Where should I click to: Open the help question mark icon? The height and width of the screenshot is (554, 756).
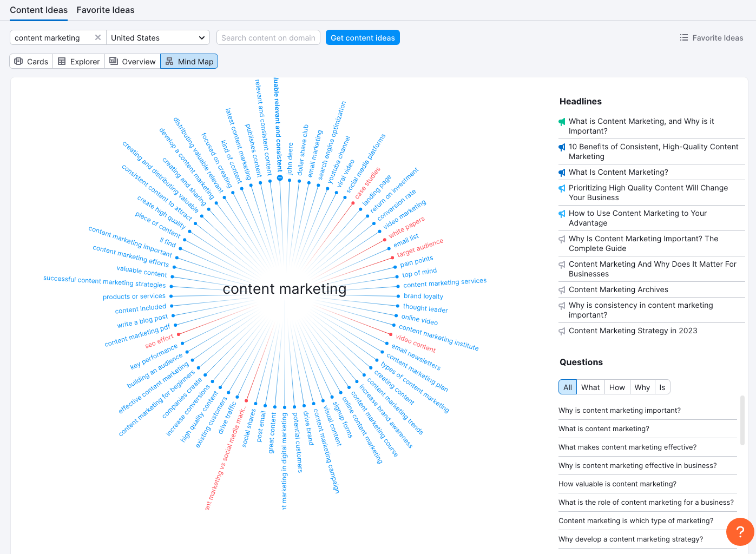coord(740,532)
